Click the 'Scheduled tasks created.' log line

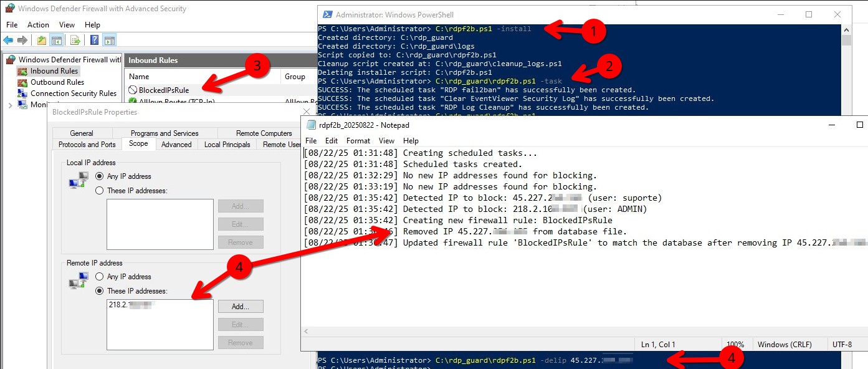[x=413, y=164]
